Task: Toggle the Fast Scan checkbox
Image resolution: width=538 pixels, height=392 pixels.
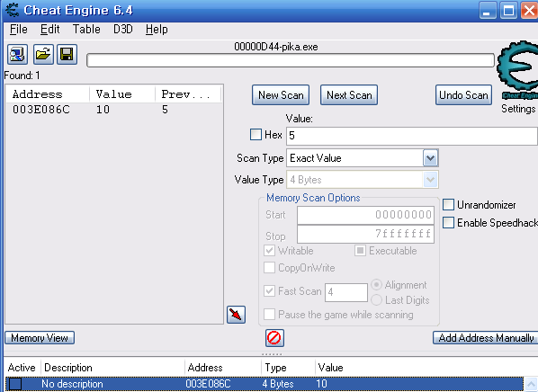Action: tap(269, 291)
